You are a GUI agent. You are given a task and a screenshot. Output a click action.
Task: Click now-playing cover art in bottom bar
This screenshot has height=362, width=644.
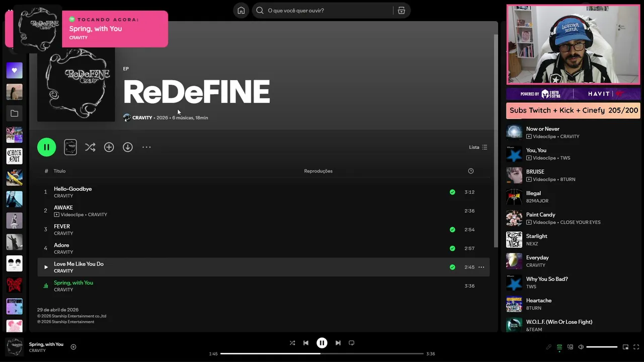[14, 347]
